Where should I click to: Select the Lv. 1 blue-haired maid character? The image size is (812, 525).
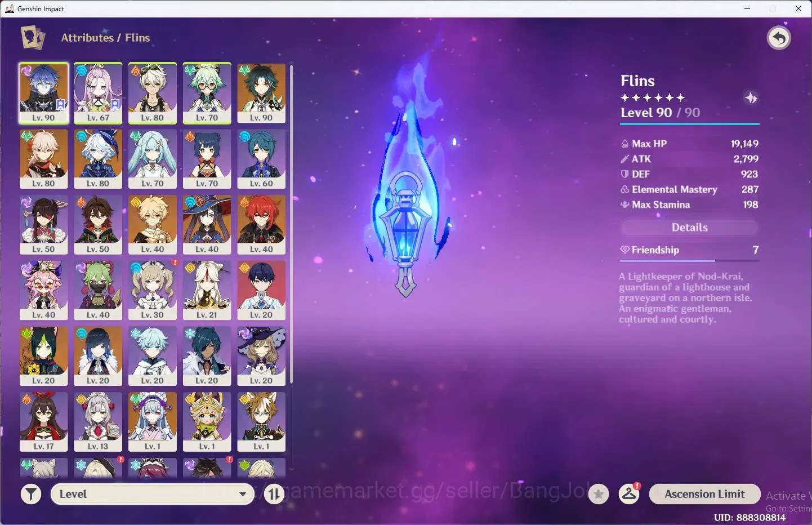153,422
